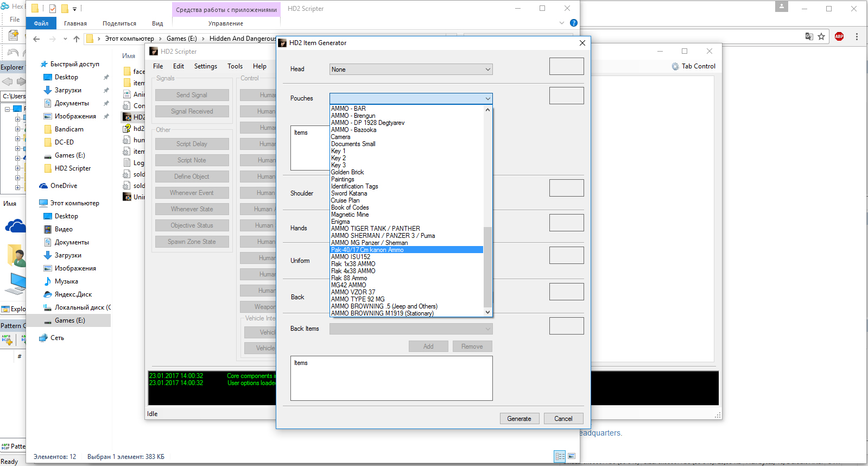Screen dimensions: 868x466
Task: Select OneDrive in the Explorer sidebar
Action: pos(64,186)
